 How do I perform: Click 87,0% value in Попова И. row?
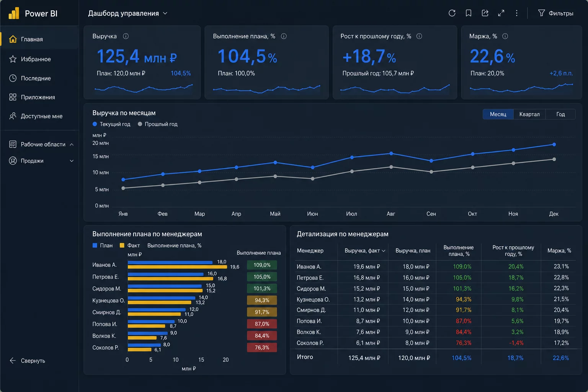click(463, 321)
